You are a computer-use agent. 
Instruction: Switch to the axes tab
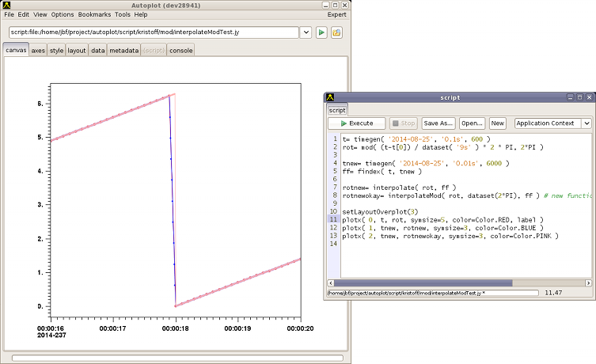pos(38,50)
